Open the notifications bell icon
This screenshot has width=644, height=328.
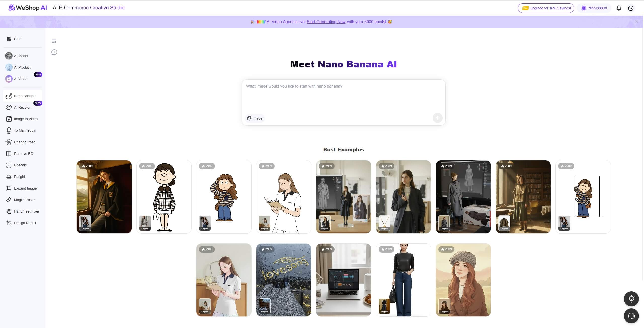[619, 8]
